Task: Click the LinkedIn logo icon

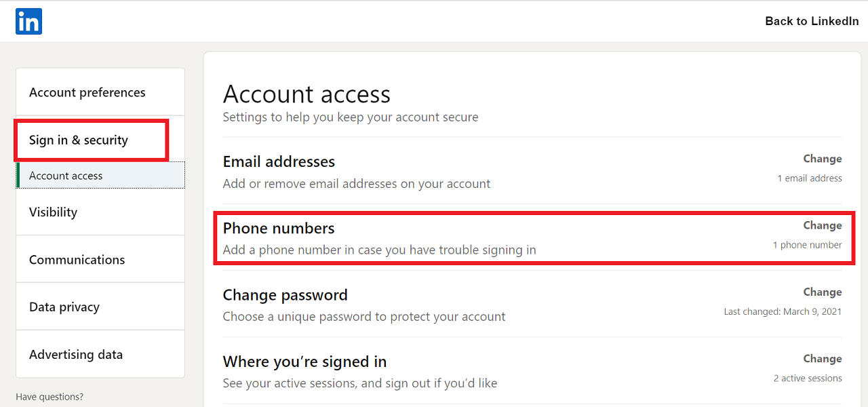Action: click(x=28, y=21)
